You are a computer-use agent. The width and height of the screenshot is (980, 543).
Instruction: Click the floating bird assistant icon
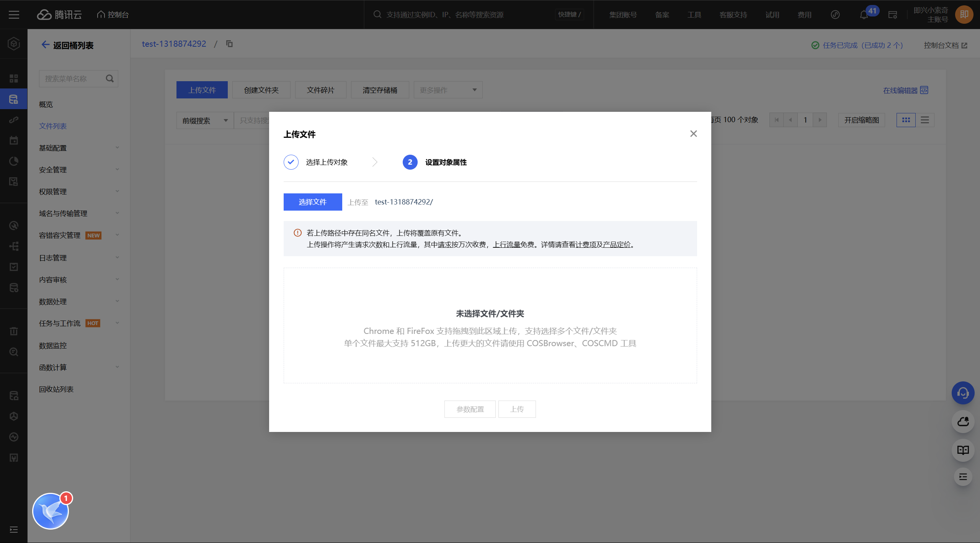pos(51,511)
